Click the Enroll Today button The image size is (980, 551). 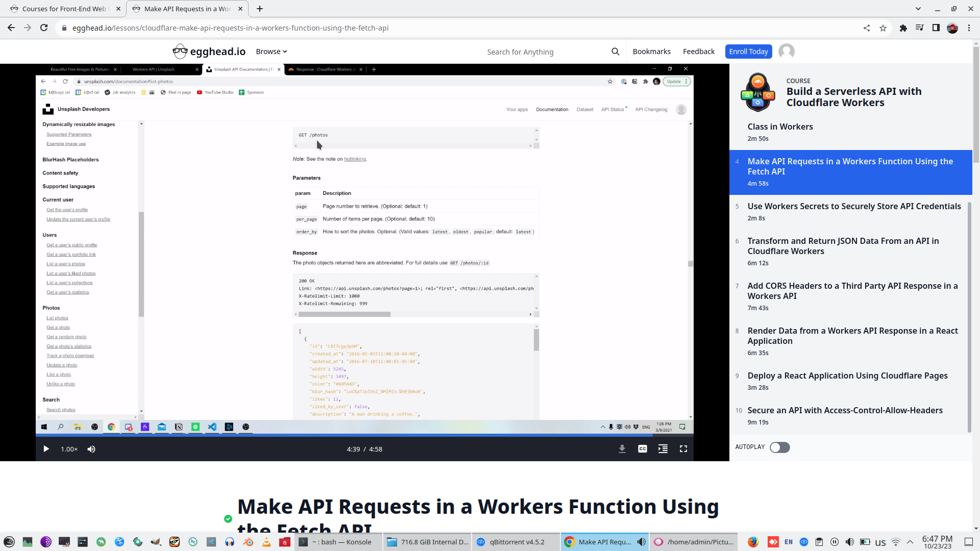pos(748,52)
